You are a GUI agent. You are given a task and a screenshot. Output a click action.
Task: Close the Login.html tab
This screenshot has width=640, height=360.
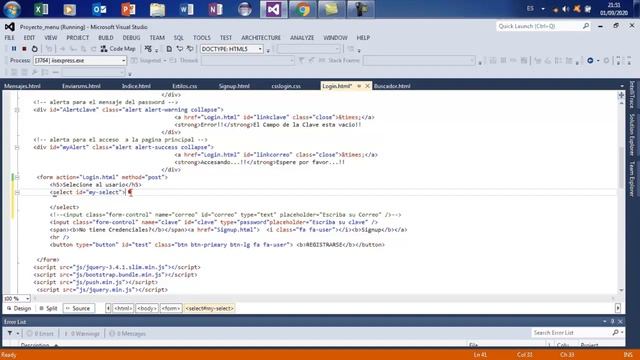(x=367, y=86)
